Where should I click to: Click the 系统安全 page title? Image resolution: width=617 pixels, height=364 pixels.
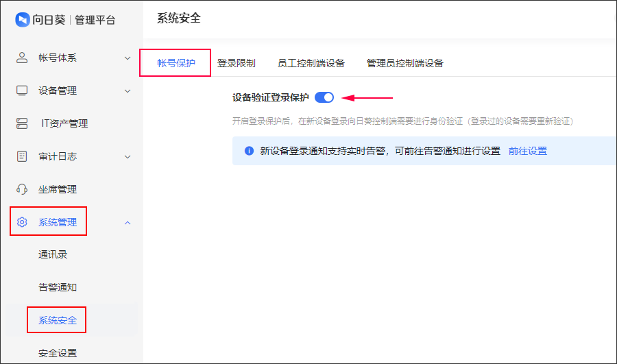coord(179,18)
